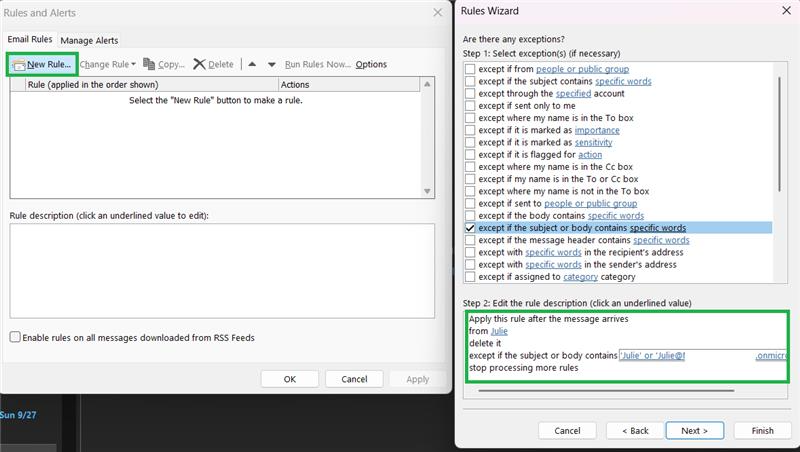Image resolution: width=800 pixels, height=452 pixels.
Task: Check 'except where my name is not in To box'
Action: 470,191
